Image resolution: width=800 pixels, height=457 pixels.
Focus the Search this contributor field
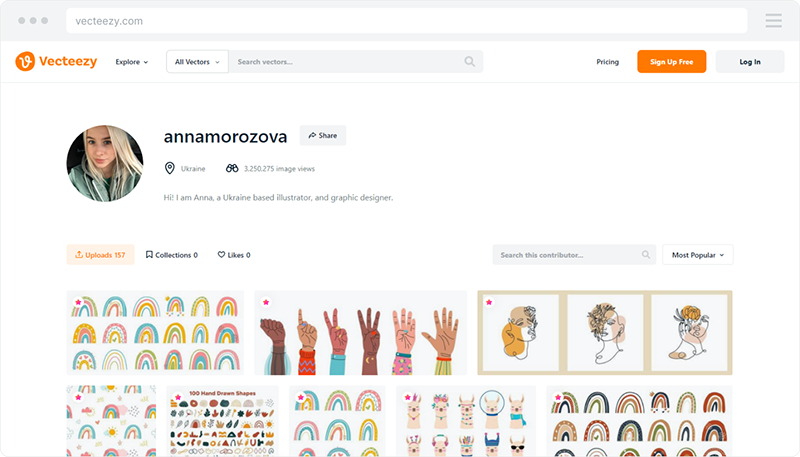[574, 255]
